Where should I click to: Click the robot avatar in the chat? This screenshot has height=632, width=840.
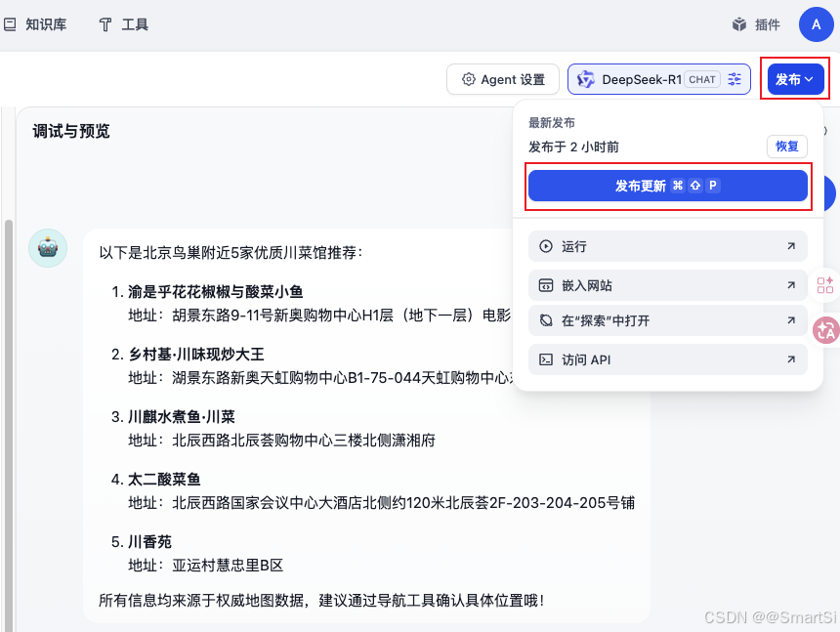tap(47, 247)
